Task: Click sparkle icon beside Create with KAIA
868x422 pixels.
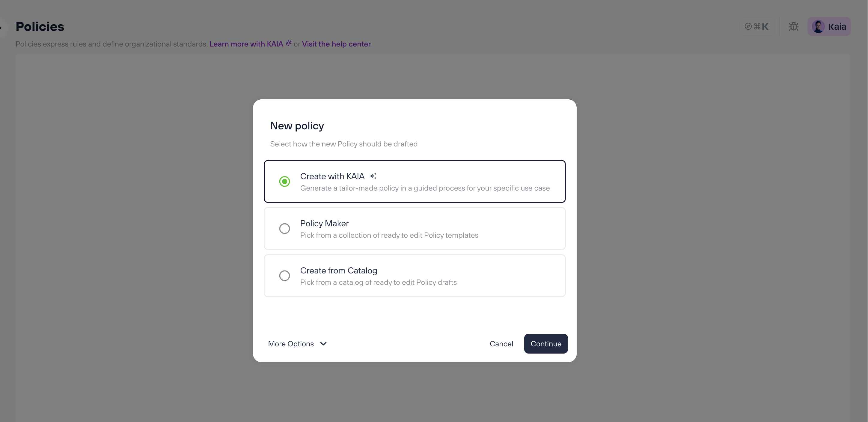Action: point(373,176)
